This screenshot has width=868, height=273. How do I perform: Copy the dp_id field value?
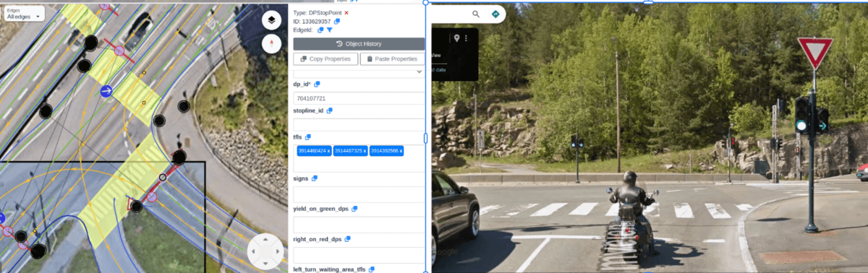pos(317,84)
